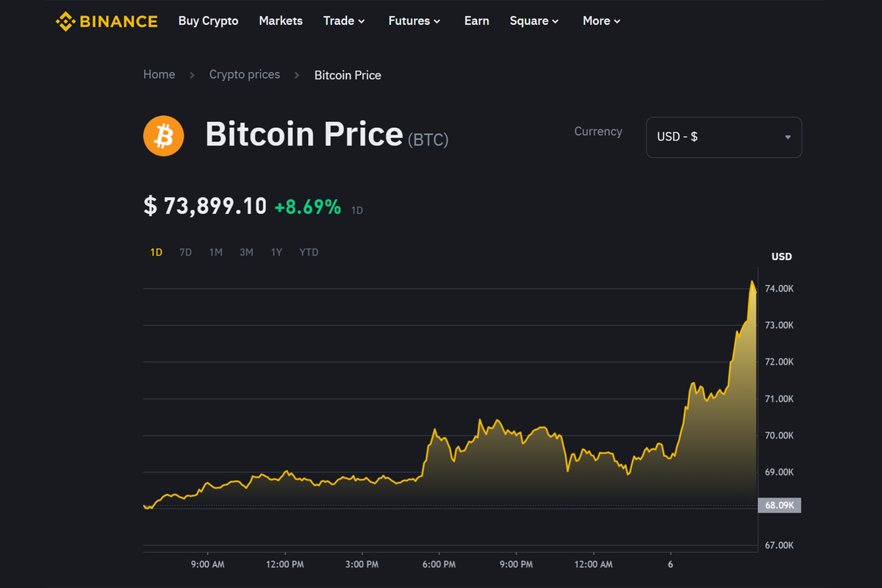Navigate to Home breadcrumb link
Viewport: 882px width, 588px height.
(x=159, y=75)
